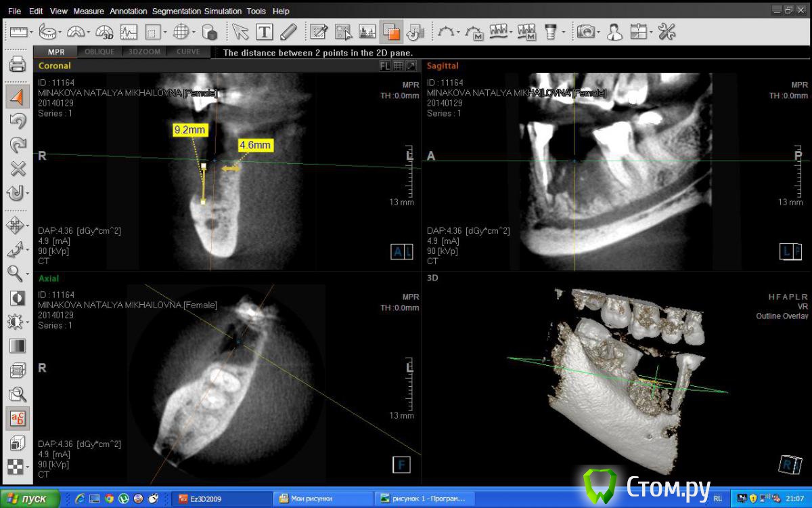The width and height of the screenshot is (812, 508).
Task: Expand the zoom magnifier dropdown in sidebar
Action: click(x=27, y=274)
